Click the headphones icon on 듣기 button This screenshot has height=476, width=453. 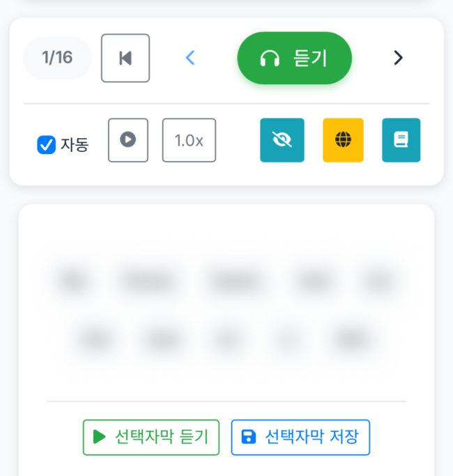(270, 59)
